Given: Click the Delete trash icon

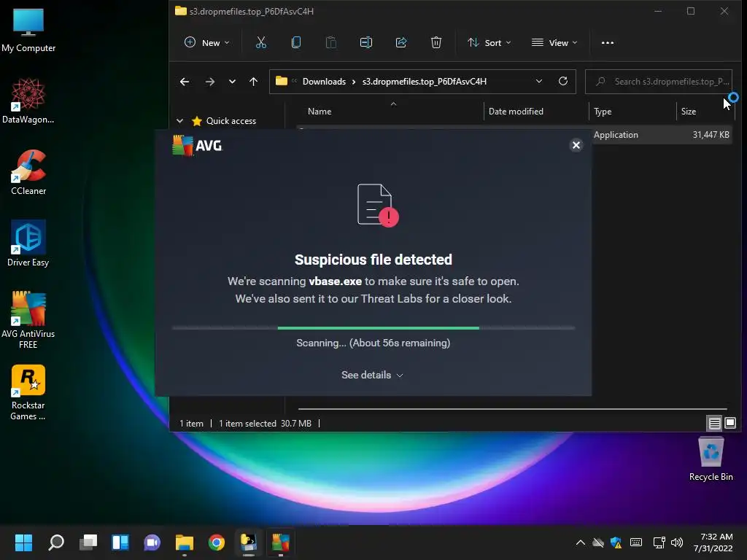Looking at the screenshot, I should pos(436,43).
